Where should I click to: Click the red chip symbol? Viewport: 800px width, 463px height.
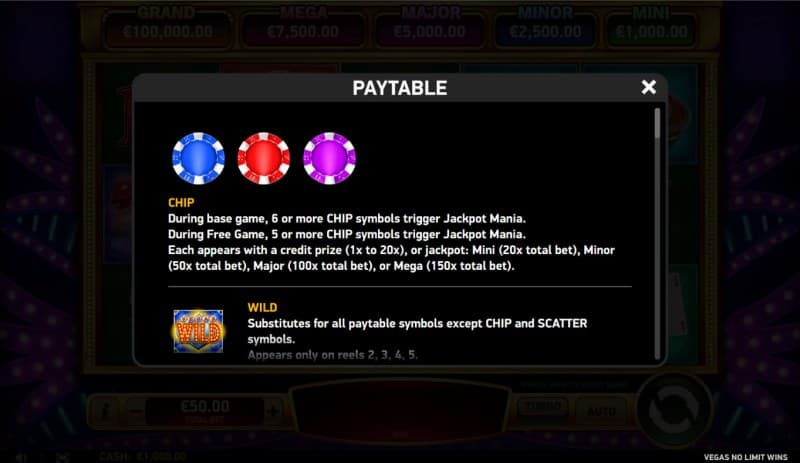click(x=264, y=158)
